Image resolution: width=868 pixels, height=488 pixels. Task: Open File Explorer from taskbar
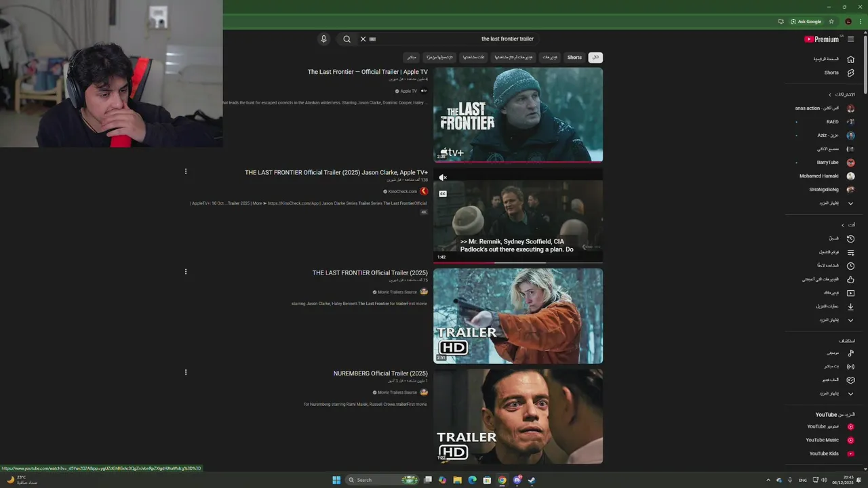[x=457, y=480]
